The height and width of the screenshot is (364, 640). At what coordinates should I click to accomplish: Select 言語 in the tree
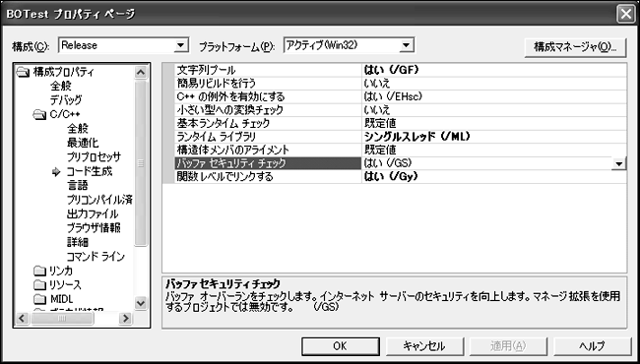[78, 186]
